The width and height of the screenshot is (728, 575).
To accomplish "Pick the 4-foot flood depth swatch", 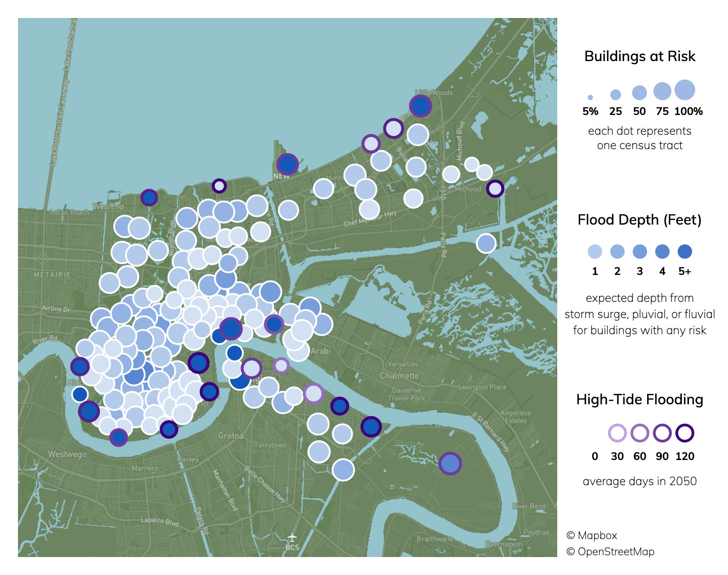I will (662, 252).
